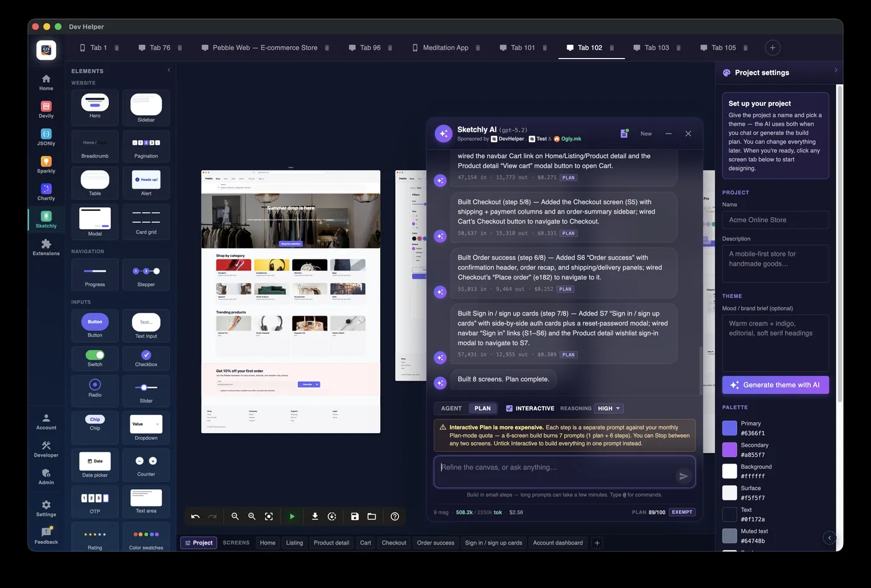
Task: Collapse the Project settings panel chevron
Action: coord(836,70)
